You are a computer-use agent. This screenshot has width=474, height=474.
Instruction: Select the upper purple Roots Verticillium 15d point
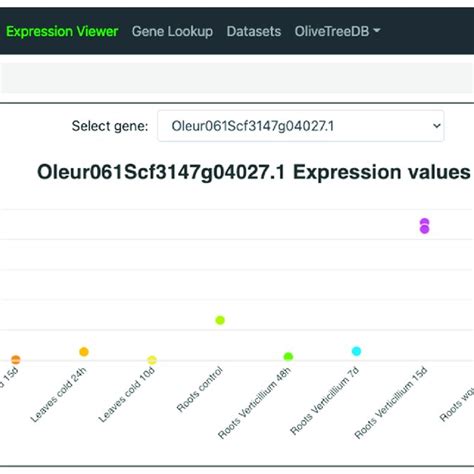tap(424, 222)
